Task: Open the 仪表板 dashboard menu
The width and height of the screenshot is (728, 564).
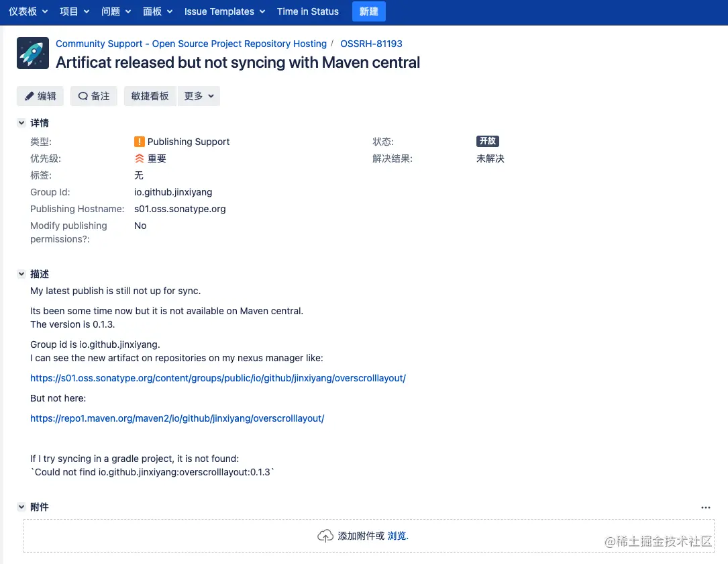Action: click(x=28, y=11)
